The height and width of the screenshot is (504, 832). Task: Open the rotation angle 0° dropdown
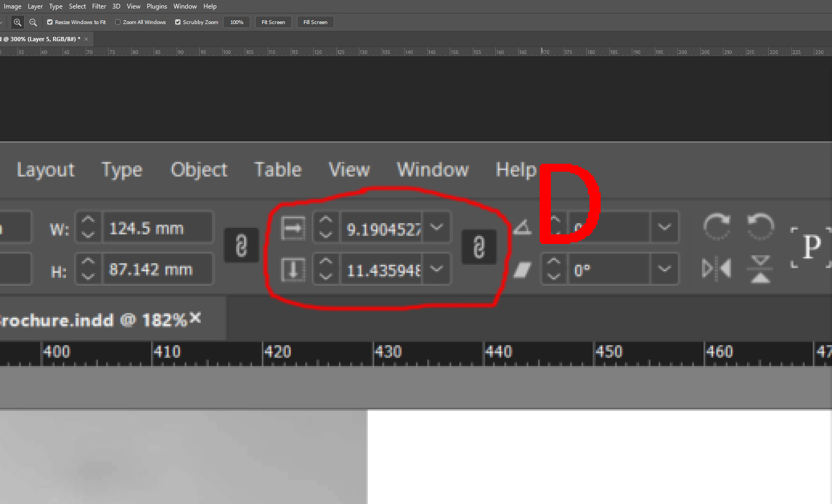(x=664, y=269)
